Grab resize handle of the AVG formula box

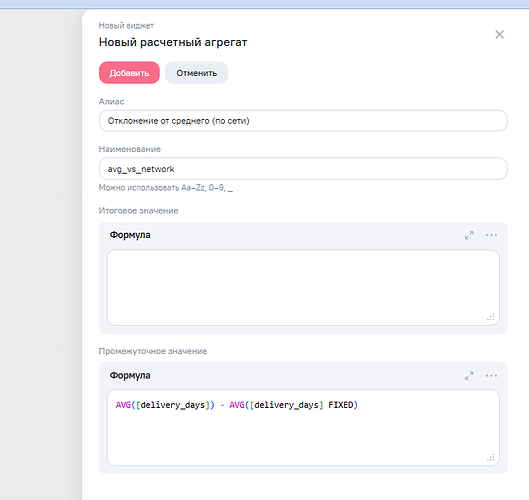[x=491, y=457]
